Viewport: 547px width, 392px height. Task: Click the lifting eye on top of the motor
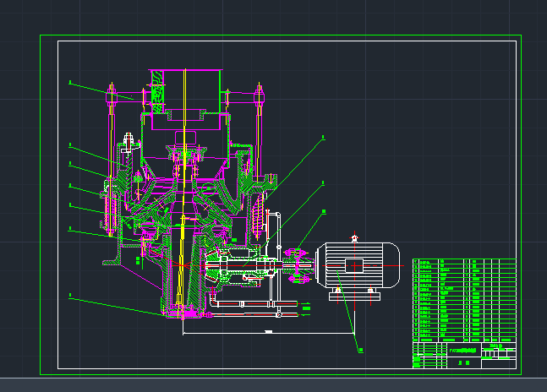(356, 238)
